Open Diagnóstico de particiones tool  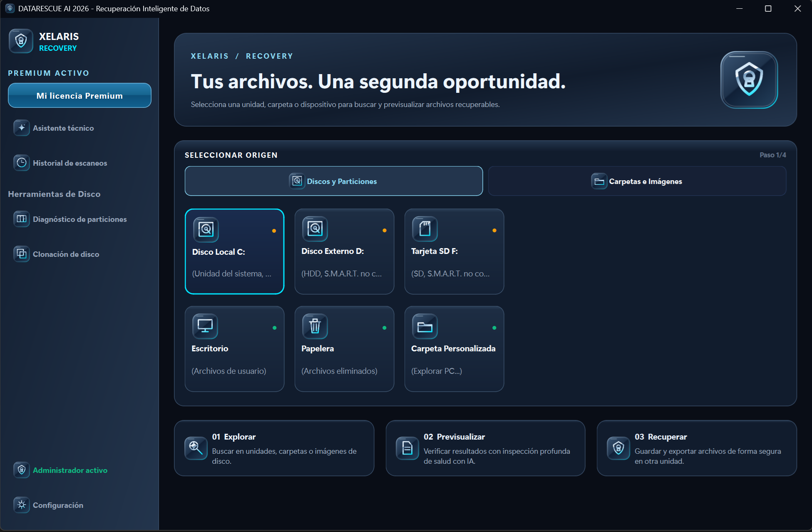coord(80,219)
